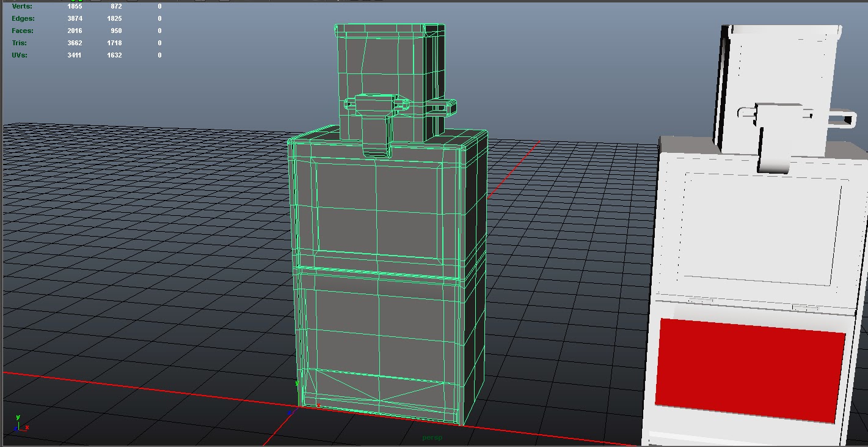This screenshot has width=868, height=447.
Task: Click the 872 value in Verts row
Action: coord(116,6)
